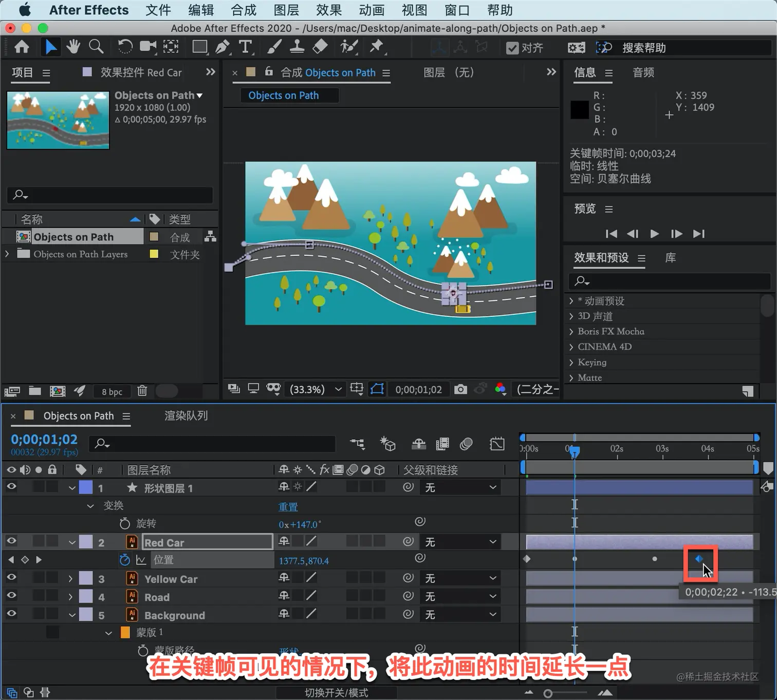The width and height of the screenshot is (777, 700).
Task: Select the Hand tool
Action: click(x=73, y=47)
